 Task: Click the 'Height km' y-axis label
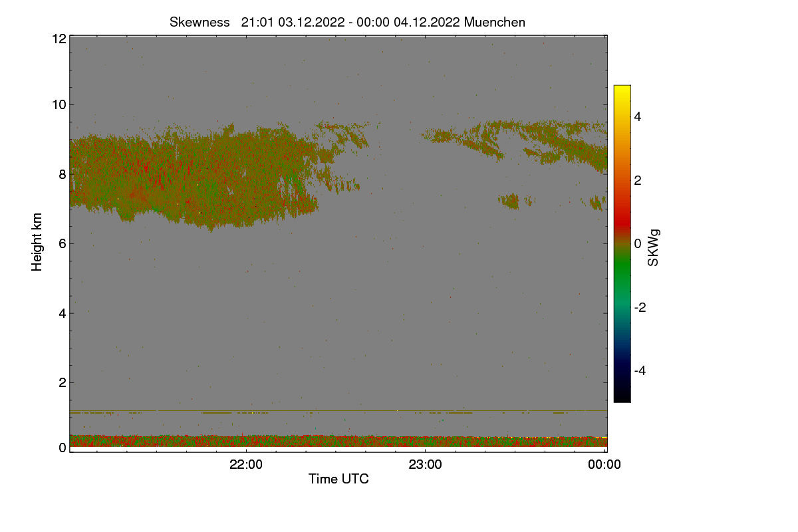(37, 241)
